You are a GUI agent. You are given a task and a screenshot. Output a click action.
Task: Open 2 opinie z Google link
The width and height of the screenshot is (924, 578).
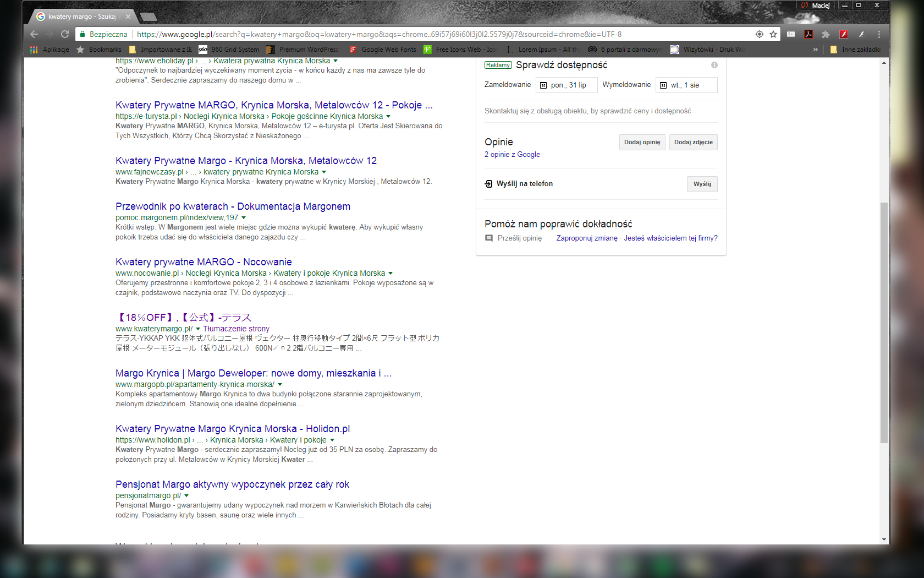point(512,155)
